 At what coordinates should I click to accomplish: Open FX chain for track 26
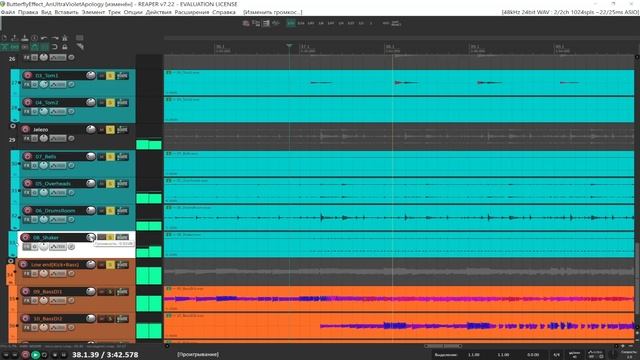click(x=27, y=58)
